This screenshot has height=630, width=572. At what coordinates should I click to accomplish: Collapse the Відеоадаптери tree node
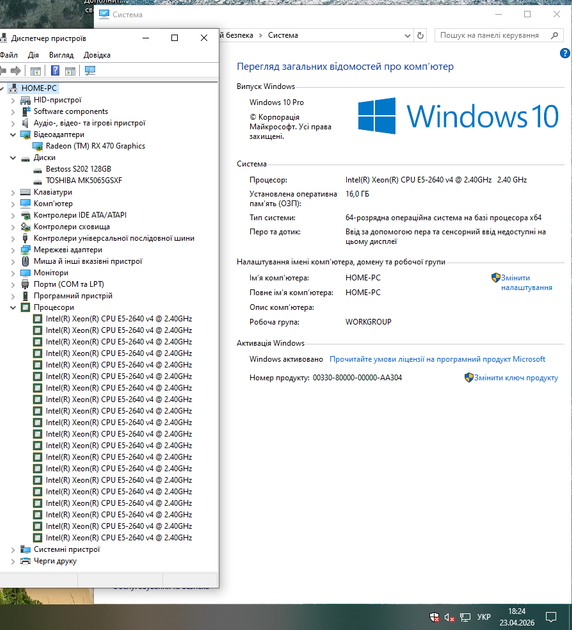tap(13, 135)
